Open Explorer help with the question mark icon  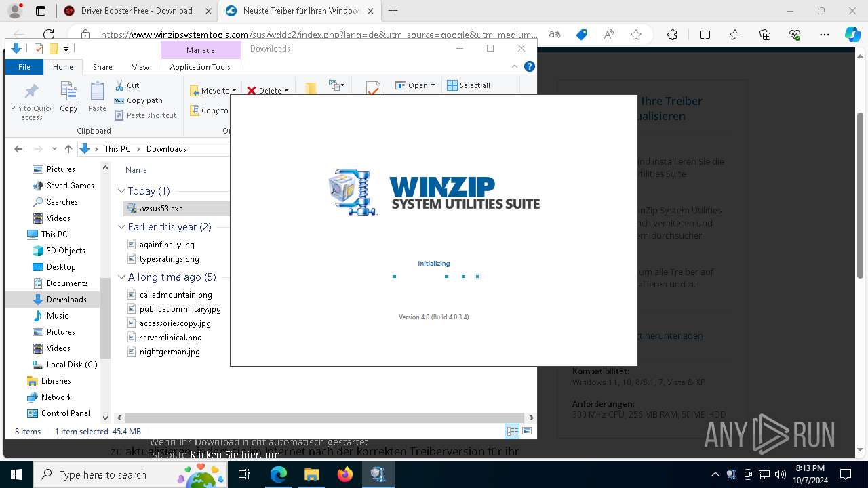530,66
